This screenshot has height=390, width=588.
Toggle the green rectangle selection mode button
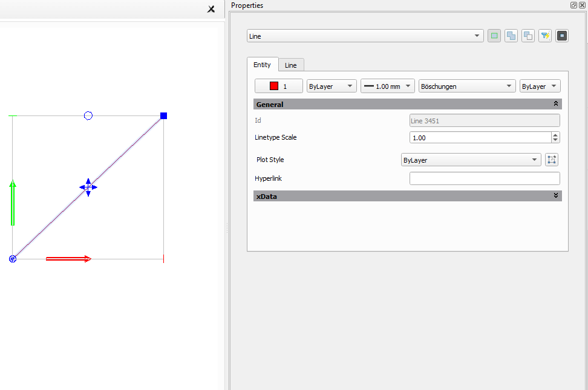pyautogui.click(x=494, y=36)
